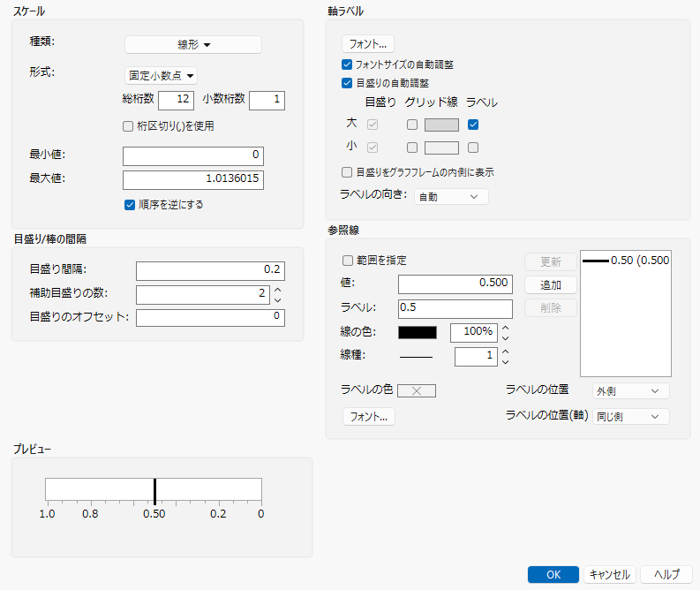Uncheck 順序を逆にする checkbox
This screenshot has height=590, width=700.
(130, 205)
